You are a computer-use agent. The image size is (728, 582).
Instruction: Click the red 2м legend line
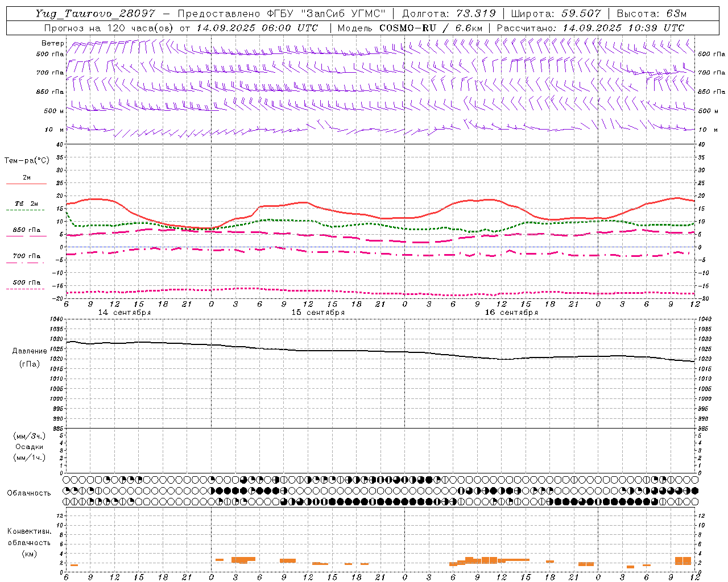pos(26,184)
